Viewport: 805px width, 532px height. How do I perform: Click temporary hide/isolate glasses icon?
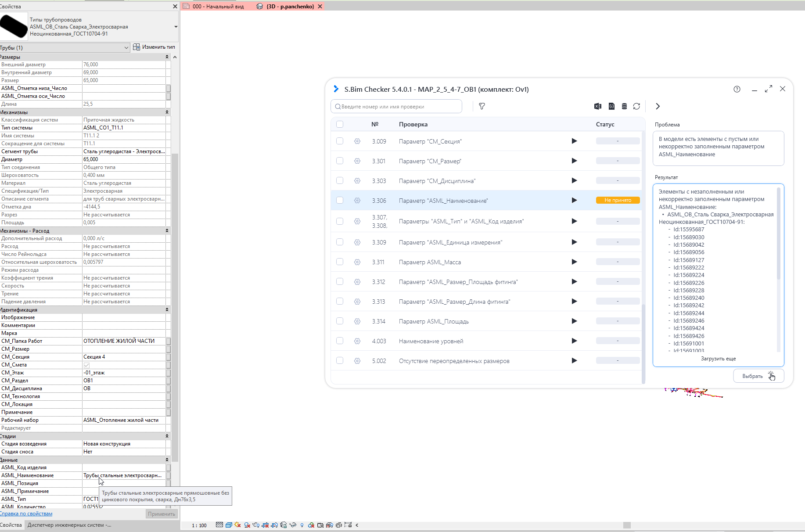pyautogui.click(x=293, y=525)
